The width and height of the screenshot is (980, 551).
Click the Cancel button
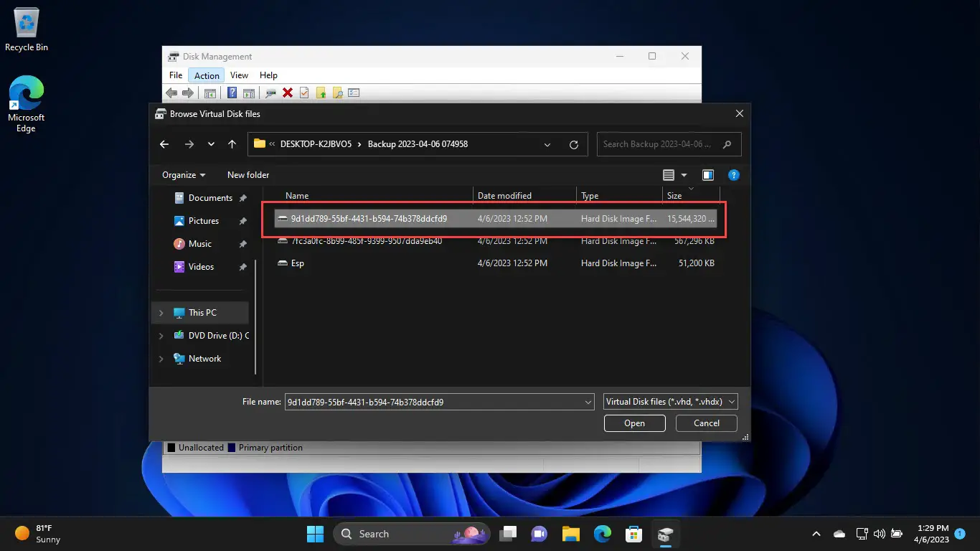pos(707,423)
